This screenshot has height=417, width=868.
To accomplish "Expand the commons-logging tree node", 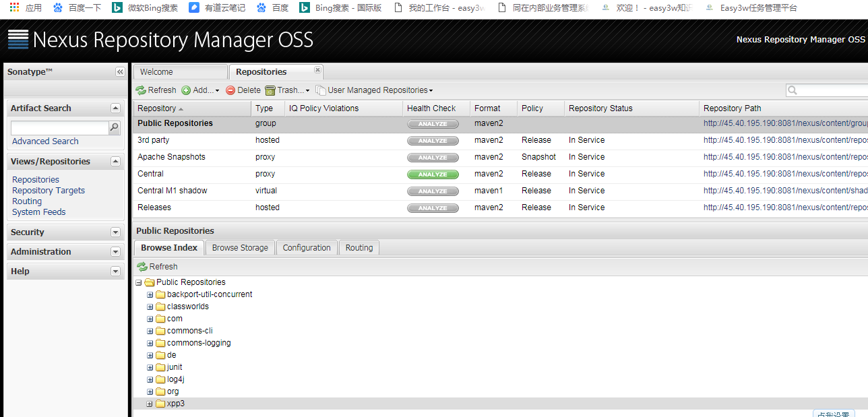I will (x=150, y=343).
